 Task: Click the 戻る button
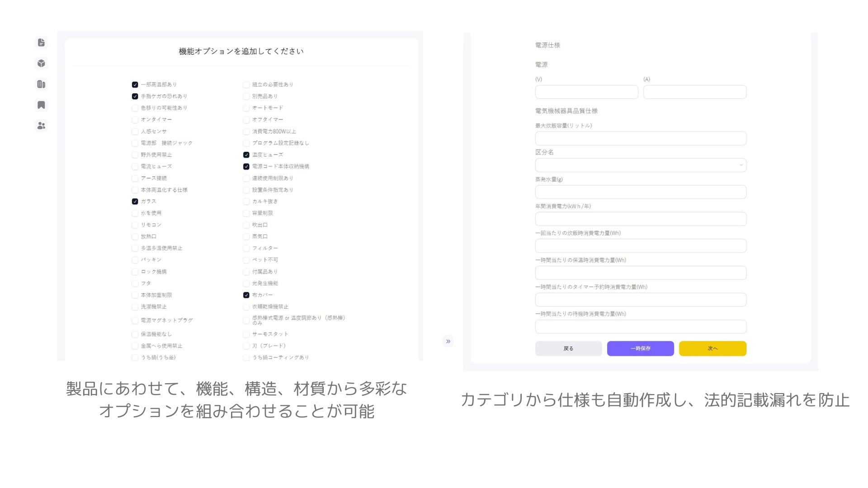pyautogui.click(x=568, y=348)
